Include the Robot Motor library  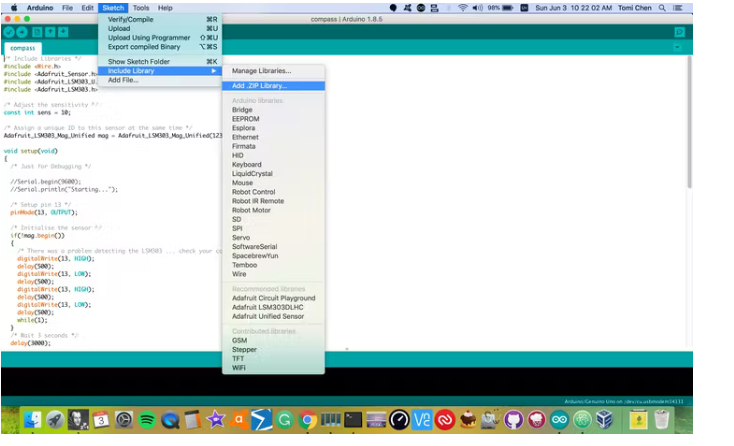tap(273, 210)
